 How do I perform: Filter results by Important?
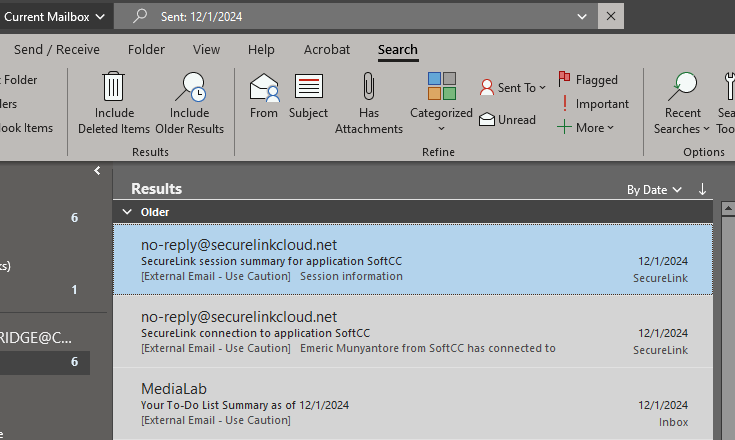(x=594, y=104)
